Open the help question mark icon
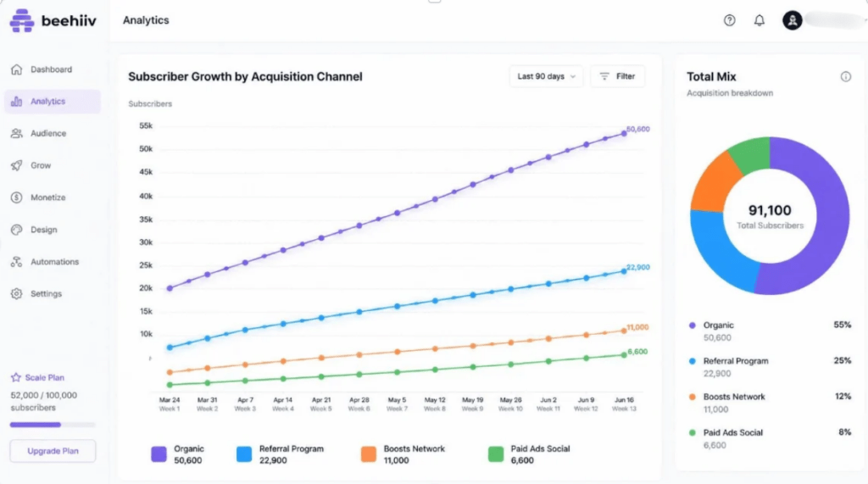 pos(730,20)
